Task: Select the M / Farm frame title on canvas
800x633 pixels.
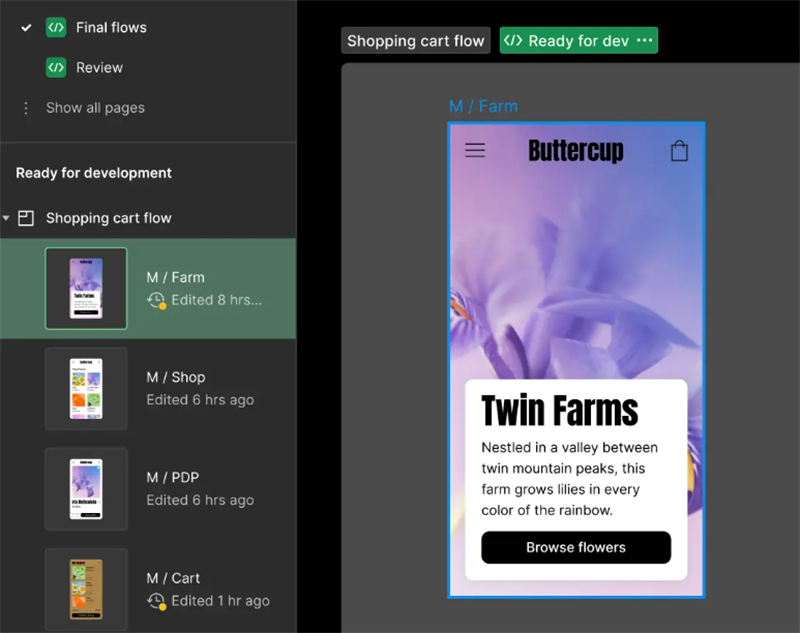Action: coord(483,106)
